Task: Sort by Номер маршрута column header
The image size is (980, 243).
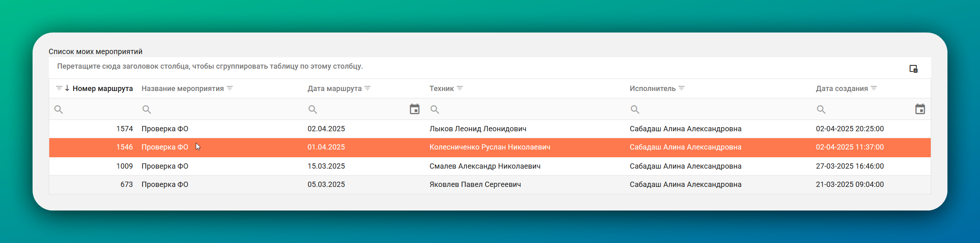Action: [103, 89]
